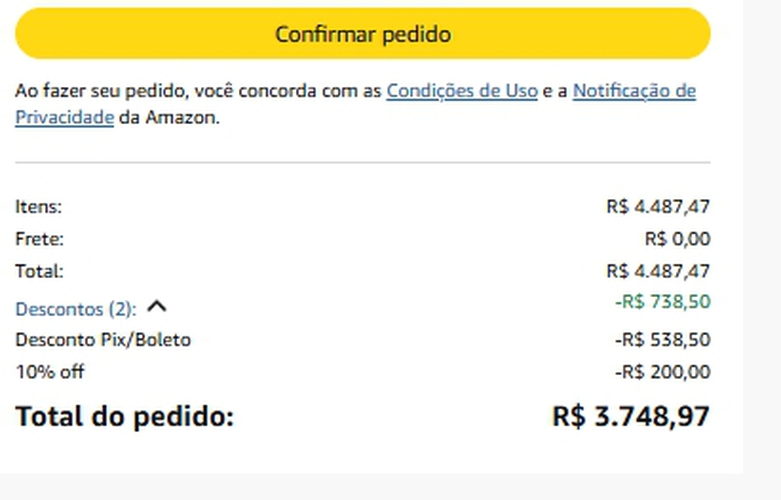The height and width of the screenshot is (500, 781).
Task: Select the 10% off amount -R$ 200,00
Action: click(661, 372)
